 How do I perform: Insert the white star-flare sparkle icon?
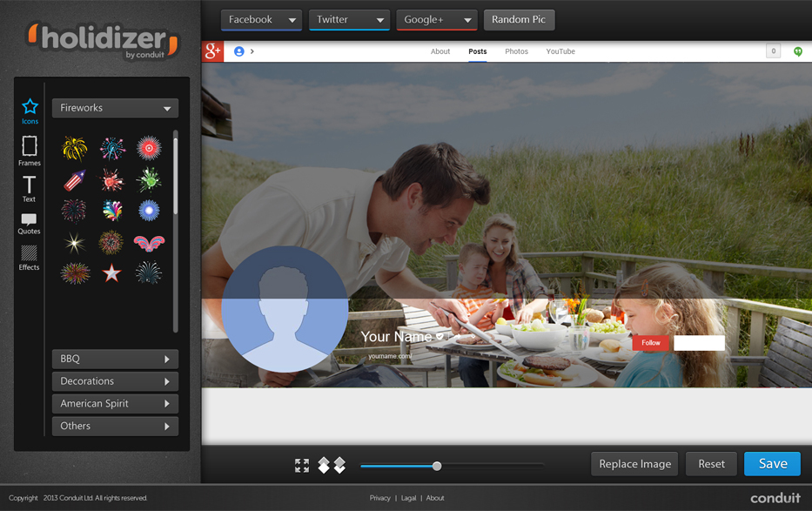(x=75, y=243)
